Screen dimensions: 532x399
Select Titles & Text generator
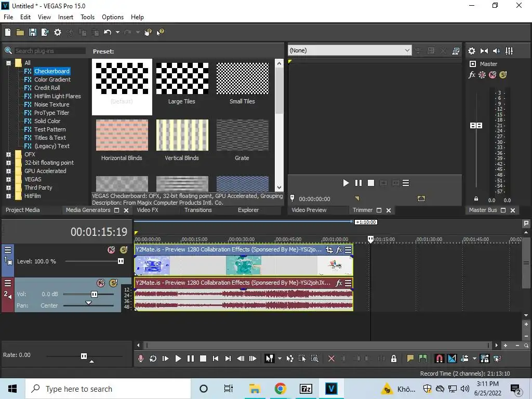(x=50, y=138)
